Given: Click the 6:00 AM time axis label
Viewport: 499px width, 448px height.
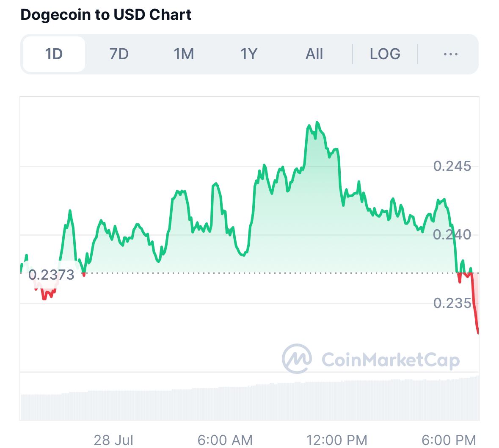Looking at the screenshot, I should click(x=225, y=440).
